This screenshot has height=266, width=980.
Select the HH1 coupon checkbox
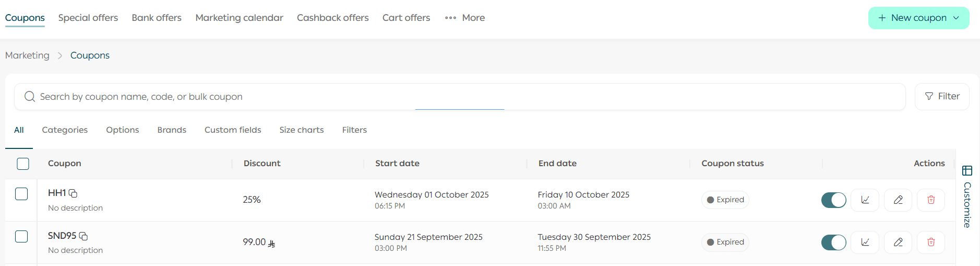coord(21,194)
